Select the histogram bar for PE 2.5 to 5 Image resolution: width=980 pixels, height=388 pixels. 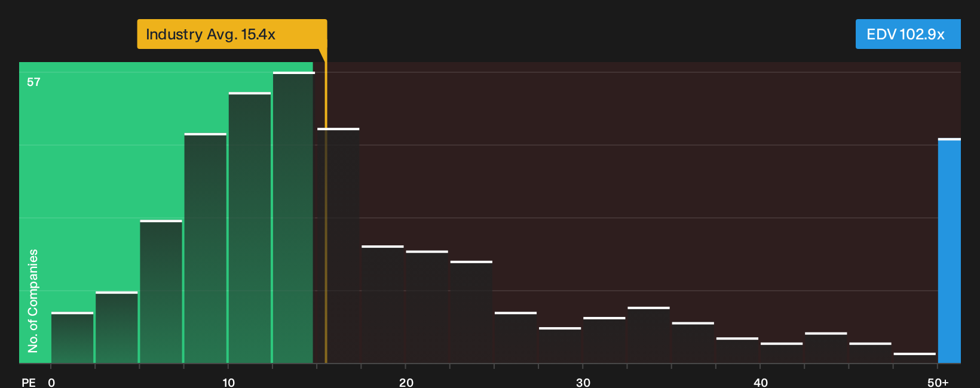[117, 327]
